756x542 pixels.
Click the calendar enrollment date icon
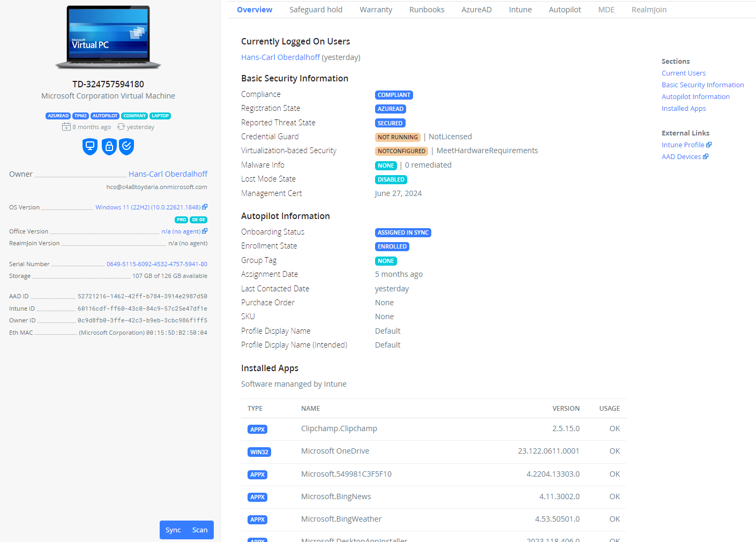pos(66,127)
